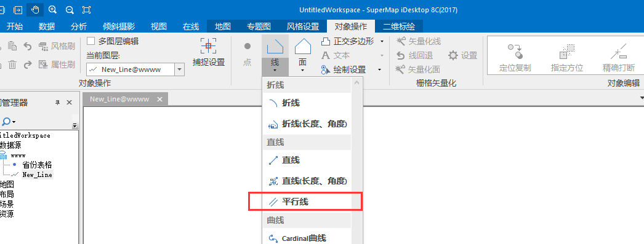Screen dimensions: 644x244
Task: Select the 省份表格 dataset node
Action: (x=37, y=165)
